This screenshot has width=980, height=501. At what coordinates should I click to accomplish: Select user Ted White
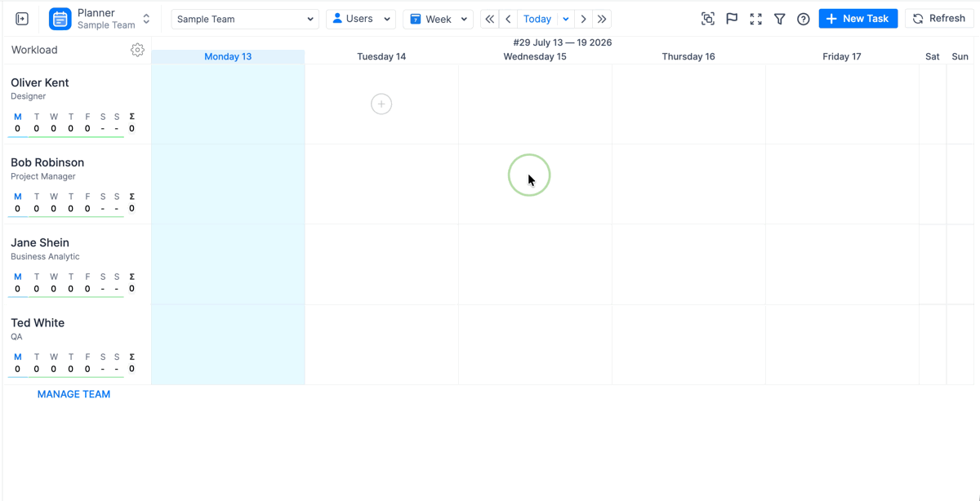click(x=38, y=322)
